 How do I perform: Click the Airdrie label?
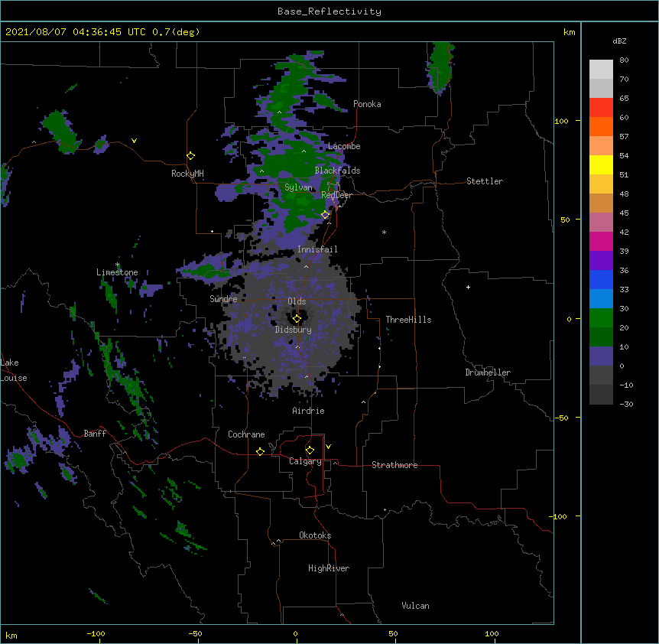click(x=308, y=411)
